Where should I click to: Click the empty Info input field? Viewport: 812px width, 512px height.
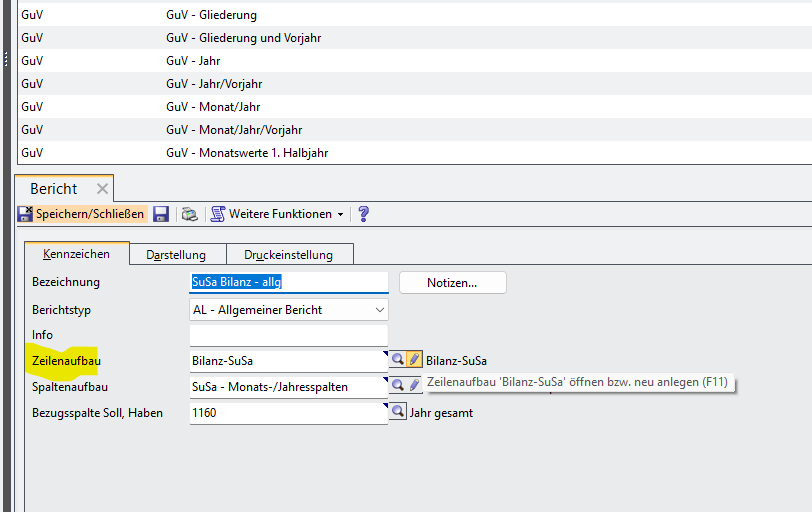tap(288, 335)
